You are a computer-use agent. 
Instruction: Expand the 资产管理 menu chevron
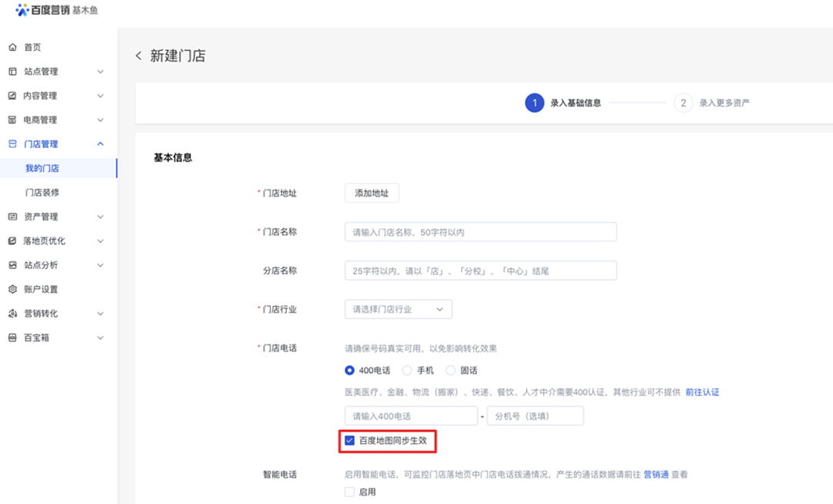click(100, 217)
